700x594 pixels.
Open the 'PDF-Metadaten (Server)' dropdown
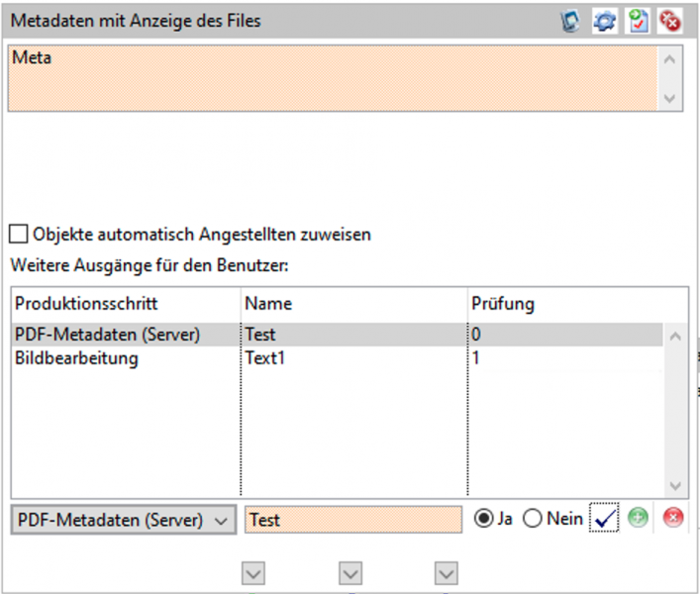click(x=124, y=520)
